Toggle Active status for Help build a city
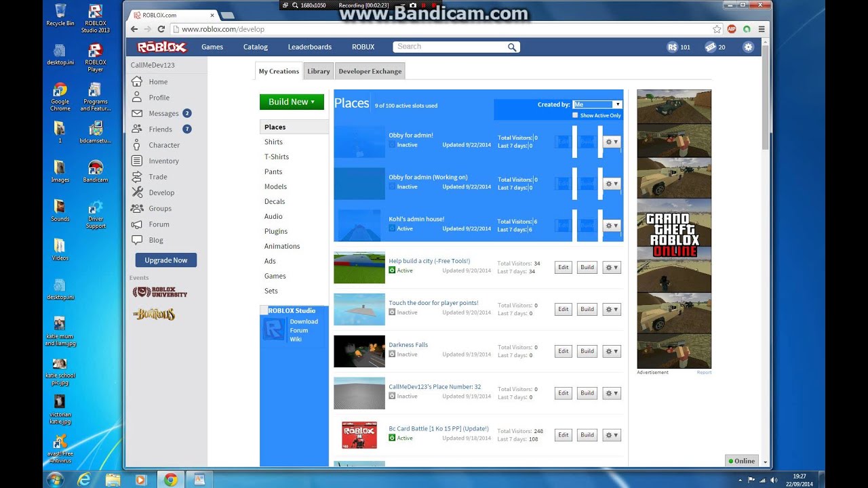 click(x=392, y=270)
